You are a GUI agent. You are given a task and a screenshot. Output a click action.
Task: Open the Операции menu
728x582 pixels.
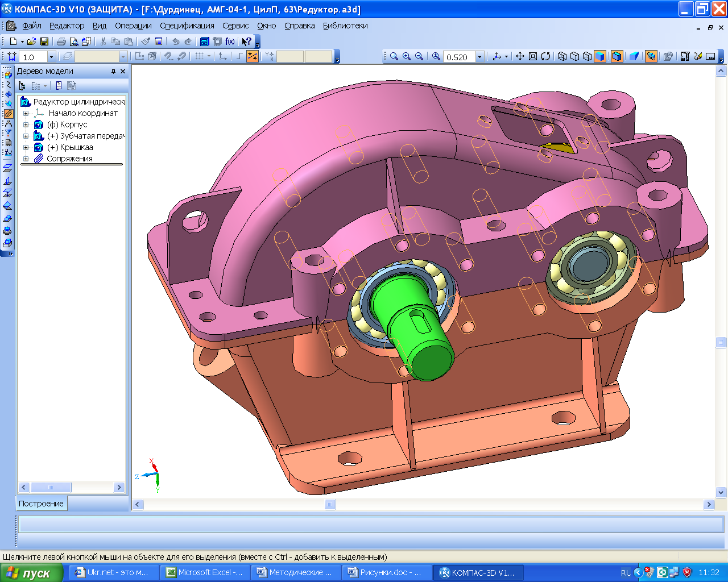[x=133, y=26]
